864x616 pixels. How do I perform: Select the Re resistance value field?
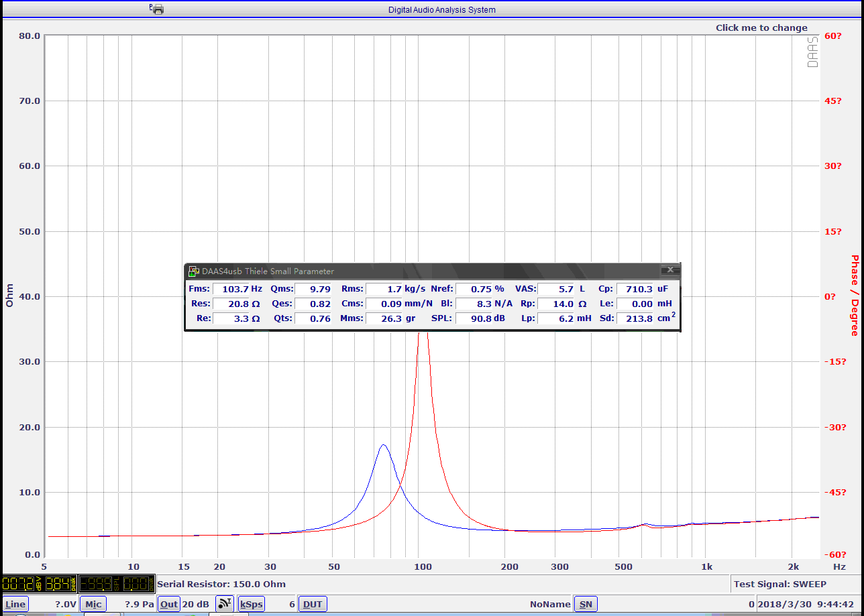click(230, 318)
